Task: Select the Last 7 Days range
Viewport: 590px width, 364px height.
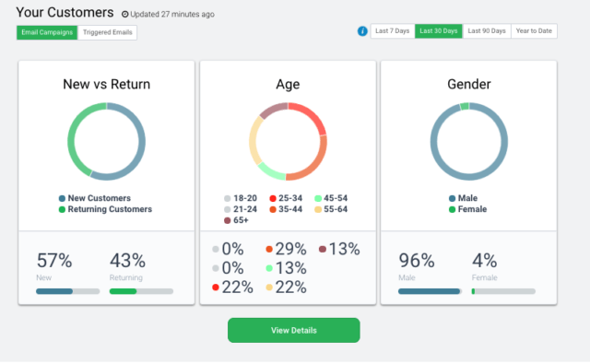Action: [x=393, y=31]
